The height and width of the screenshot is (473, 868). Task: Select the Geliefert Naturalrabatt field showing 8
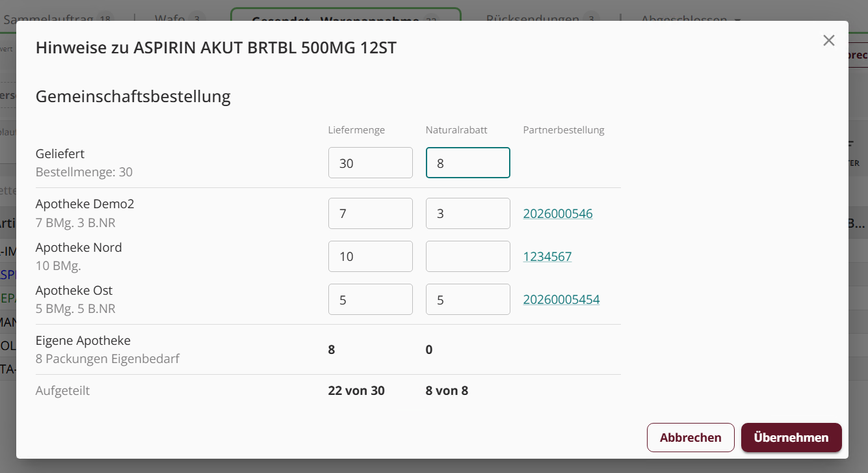468,163
